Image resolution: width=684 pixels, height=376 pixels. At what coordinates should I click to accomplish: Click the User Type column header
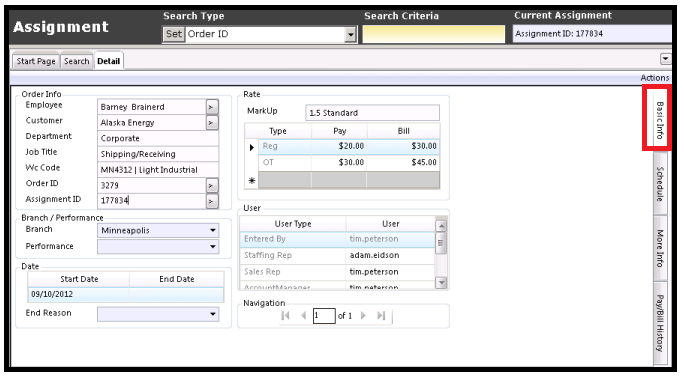(x=293, y=224)
